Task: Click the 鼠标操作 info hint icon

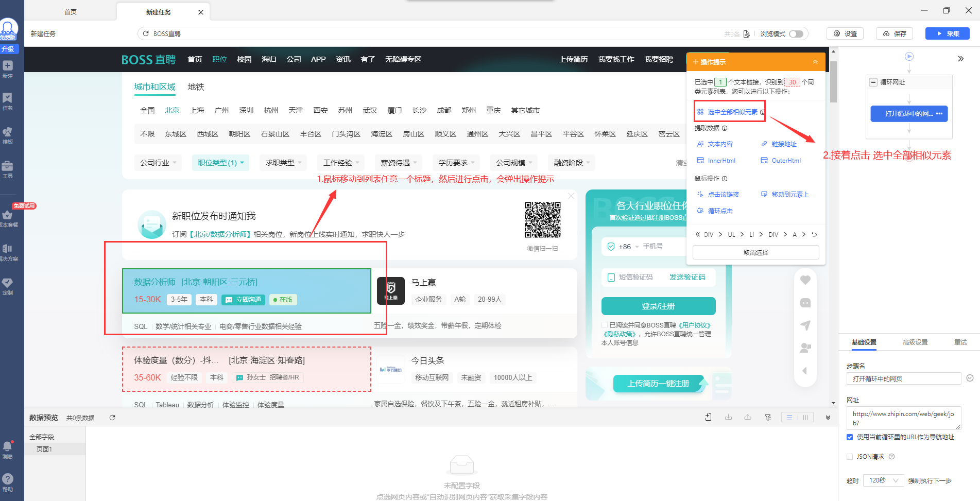Action: click(x=725, y=179)
